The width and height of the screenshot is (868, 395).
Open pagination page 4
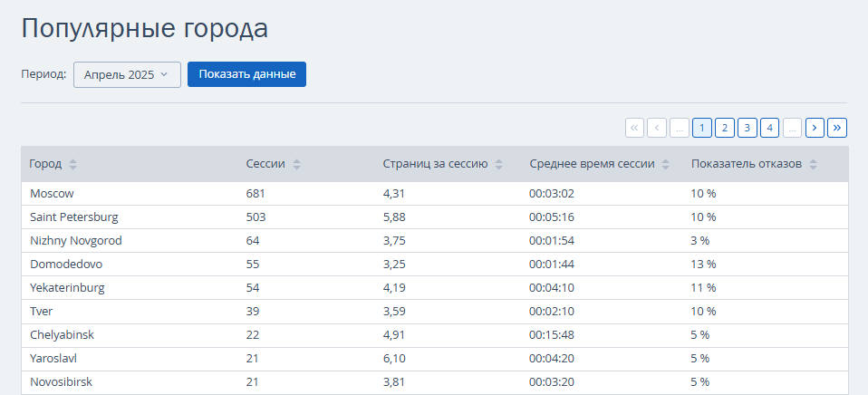click(x=769, y=128)
